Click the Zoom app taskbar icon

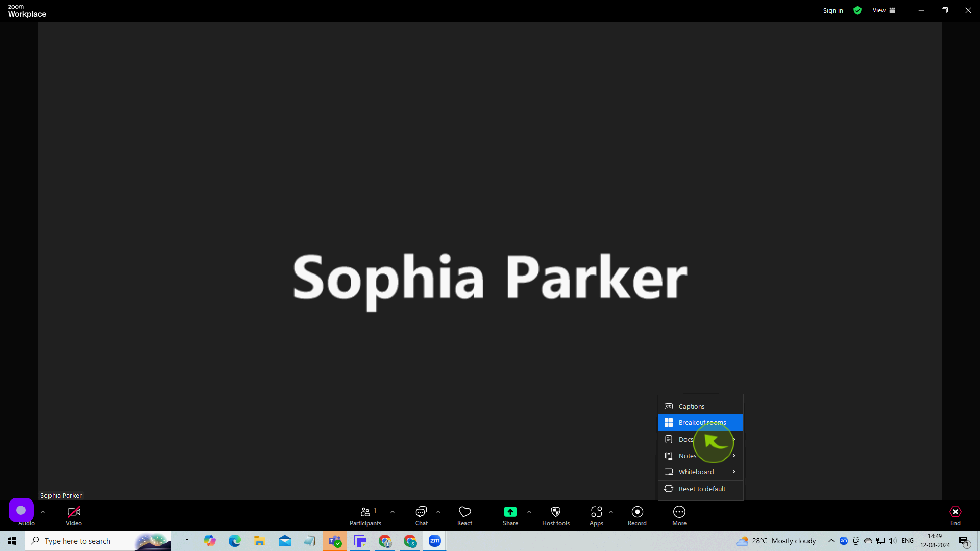click(x=435, y=541)
